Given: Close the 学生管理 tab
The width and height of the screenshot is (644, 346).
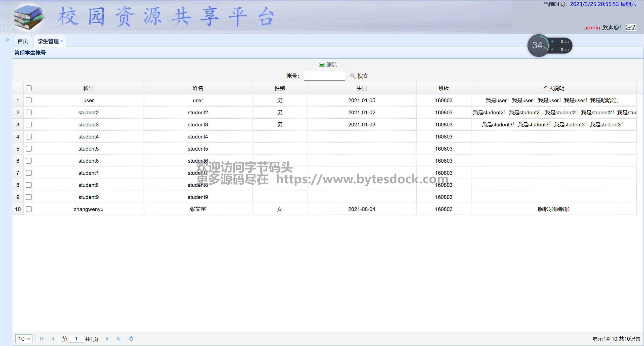Looking at the screenshot, I should tap(62, 41).
